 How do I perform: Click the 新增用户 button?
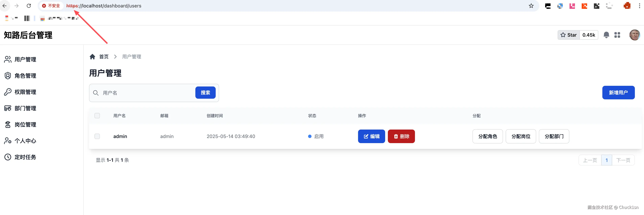click(618, 92)
